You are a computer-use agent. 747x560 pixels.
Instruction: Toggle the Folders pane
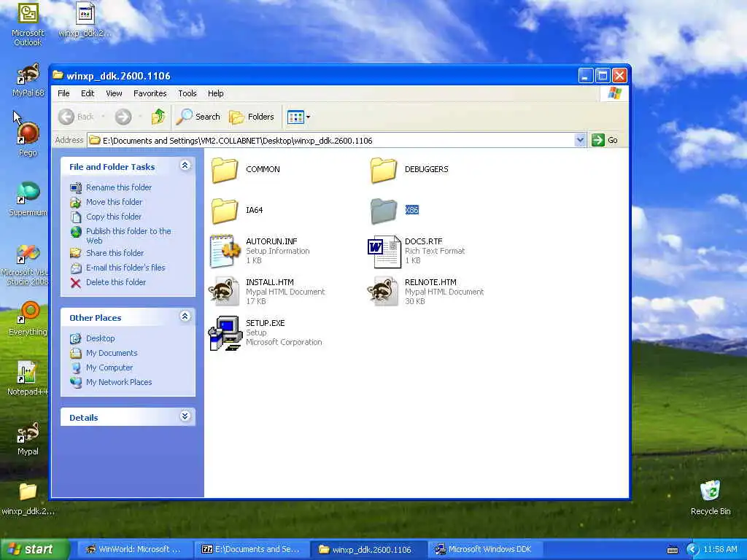point(252,117)
